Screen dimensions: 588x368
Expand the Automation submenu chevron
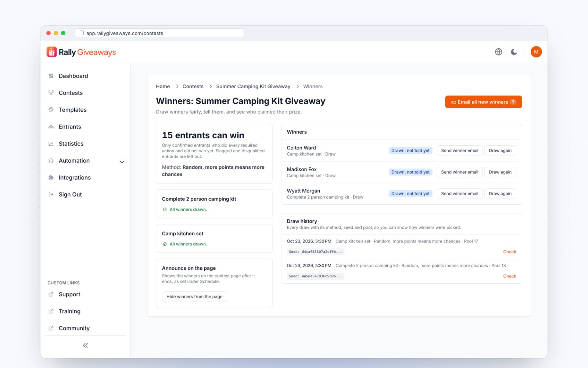122,162
